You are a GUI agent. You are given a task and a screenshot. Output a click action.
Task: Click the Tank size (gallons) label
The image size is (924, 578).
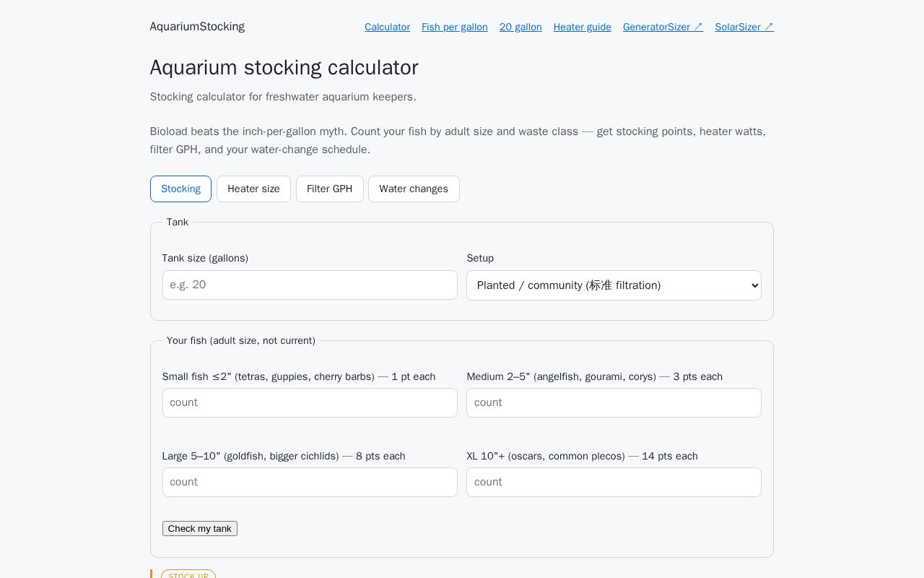(205, 258)
